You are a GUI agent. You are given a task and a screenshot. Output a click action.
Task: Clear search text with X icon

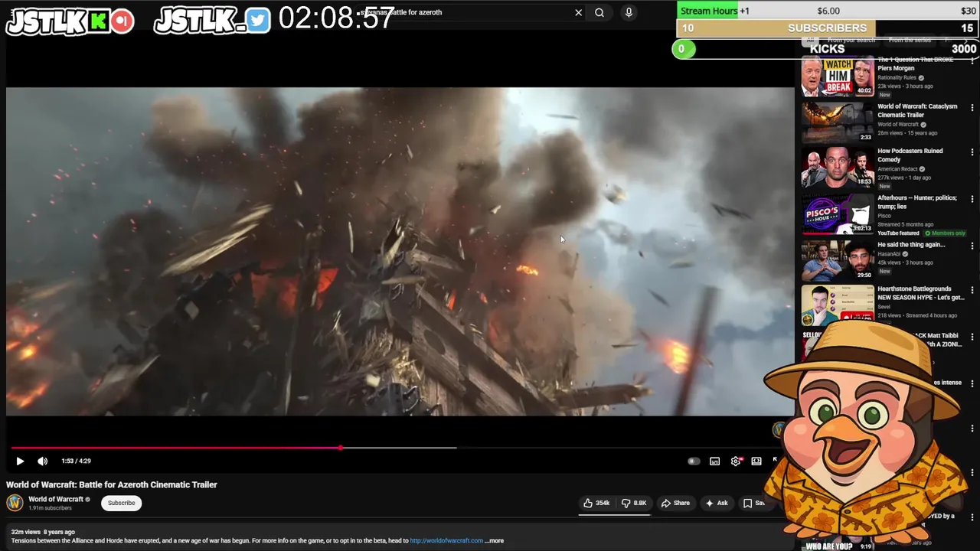coord(579,12)
